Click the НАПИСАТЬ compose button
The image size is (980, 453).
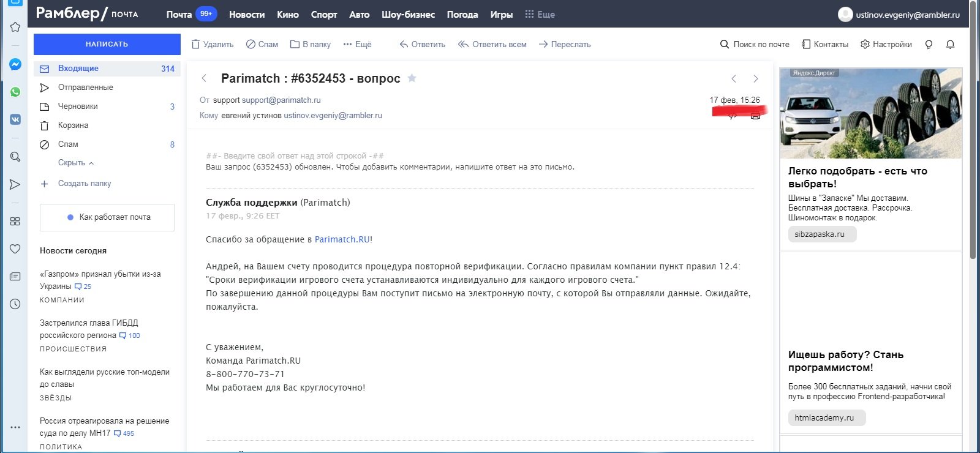[x=107, y=44]
